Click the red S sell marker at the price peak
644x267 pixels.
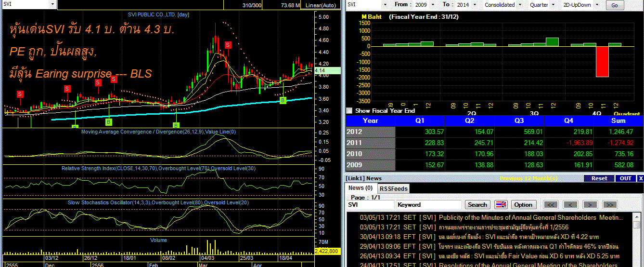click(228, 44)
